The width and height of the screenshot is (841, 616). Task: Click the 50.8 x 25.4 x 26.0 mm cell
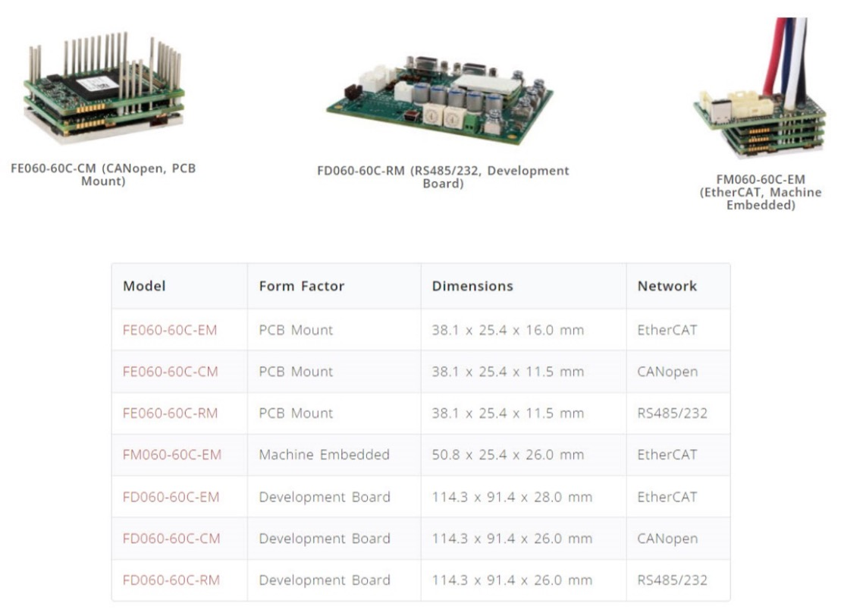click(x=508, y=455)
